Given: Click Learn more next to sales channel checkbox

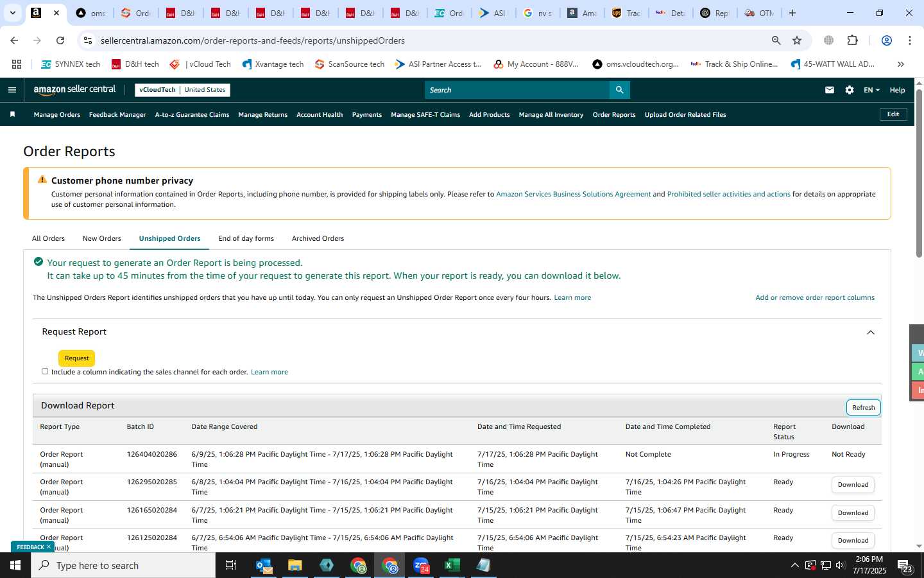Looking at the screenshot, I should click(x=269, y=372).
